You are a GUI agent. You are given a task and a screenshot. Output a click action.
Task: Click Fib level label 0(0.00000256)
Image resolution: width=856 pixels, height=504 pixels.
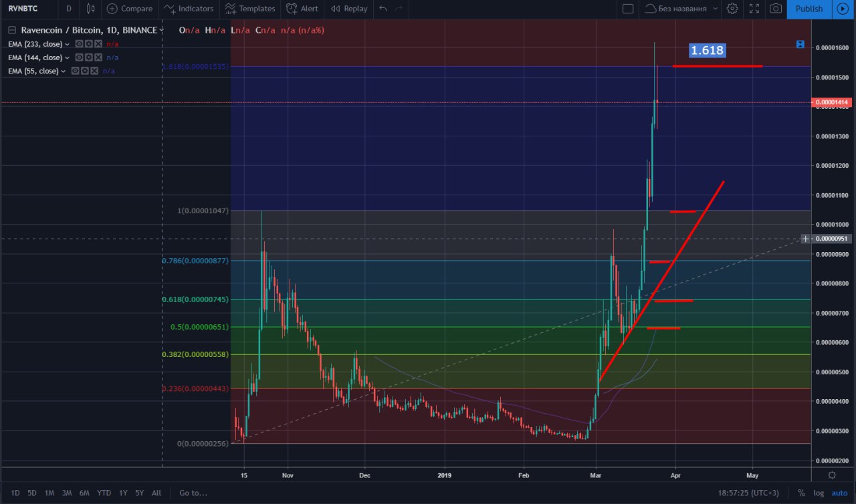pos(203,444)
